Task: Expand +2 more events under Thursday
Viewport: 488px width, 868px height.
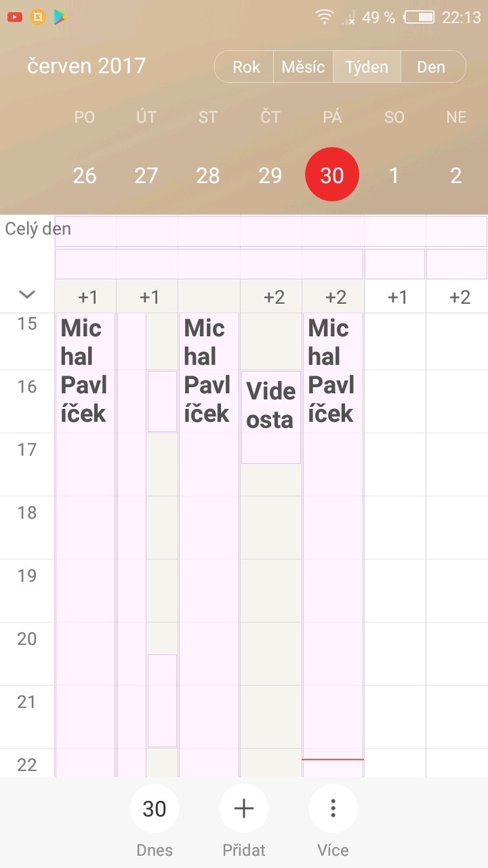Action: [x=274, y=297]
